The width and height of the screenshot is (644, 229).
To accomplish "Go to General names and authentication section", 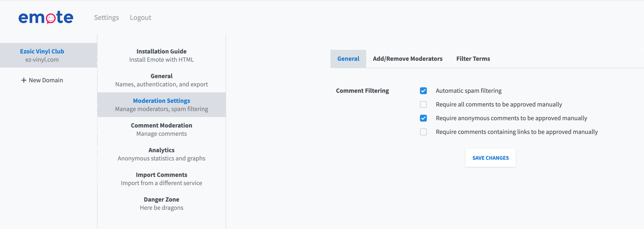I will pos(161,80).
